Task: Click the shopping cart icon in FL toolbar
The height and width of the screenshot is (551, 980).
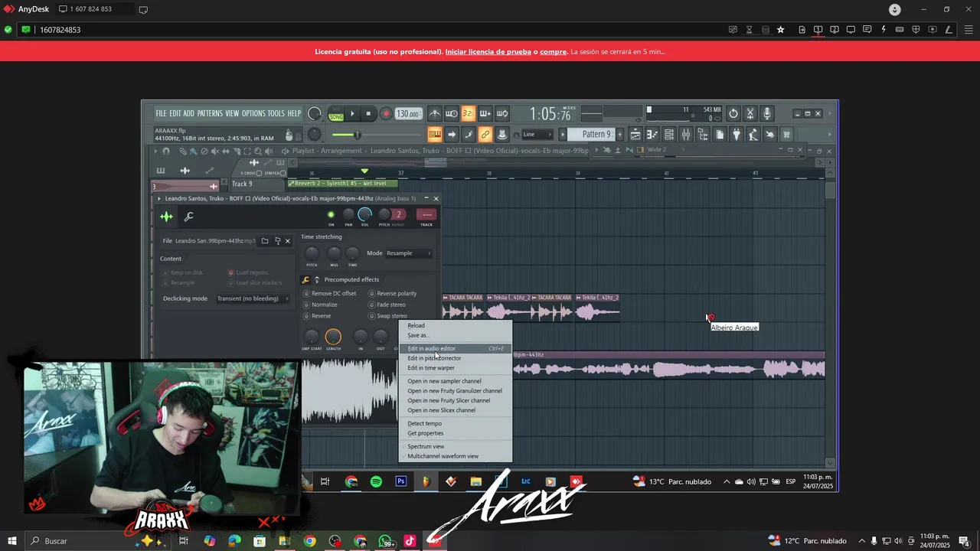Action: click(786, 135)
